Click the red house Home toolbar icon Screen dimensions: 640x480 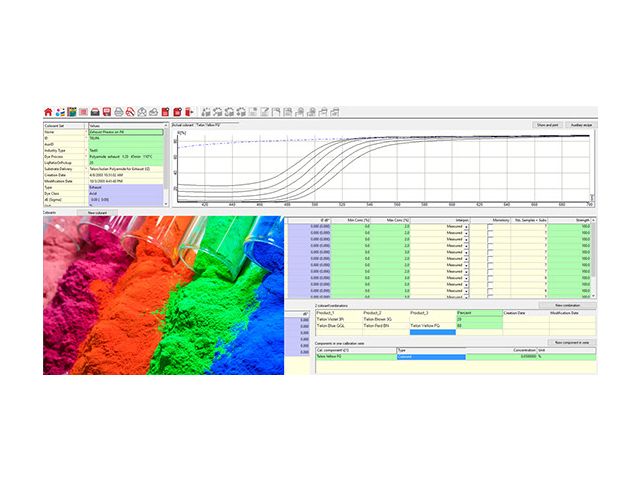pyautogui.click(x=48, y=111)
